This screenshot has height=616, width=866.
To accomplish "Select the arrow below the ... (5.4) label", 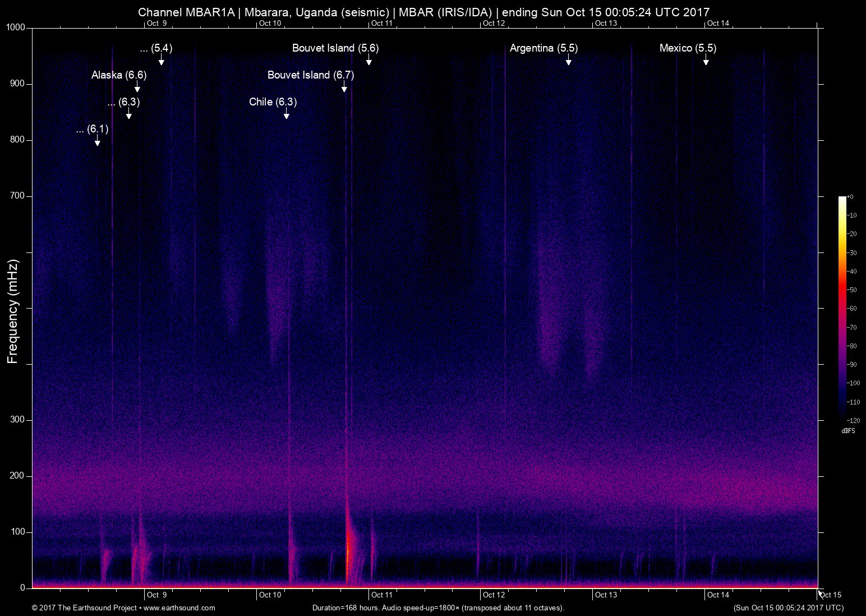I will (161, 59).
